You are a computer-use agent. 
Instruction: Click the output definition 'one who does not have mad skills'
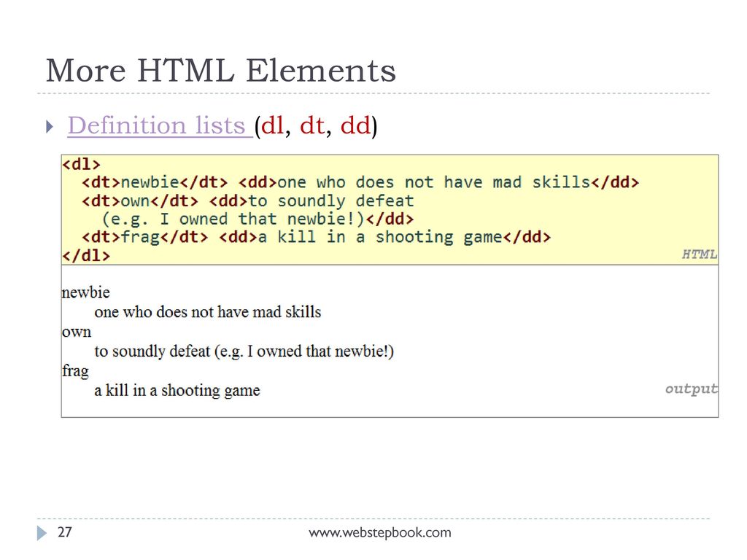tap(208, 312)
